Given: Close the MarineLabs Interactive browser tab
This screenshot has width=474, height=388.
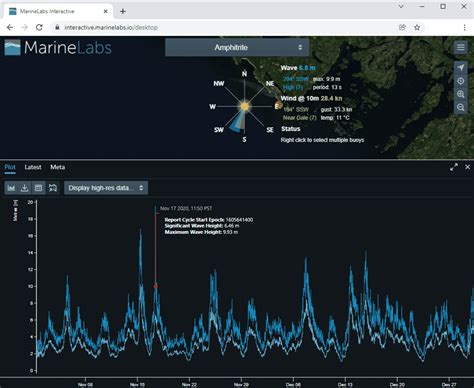Looking at the screenshot, I should [106, 11].
